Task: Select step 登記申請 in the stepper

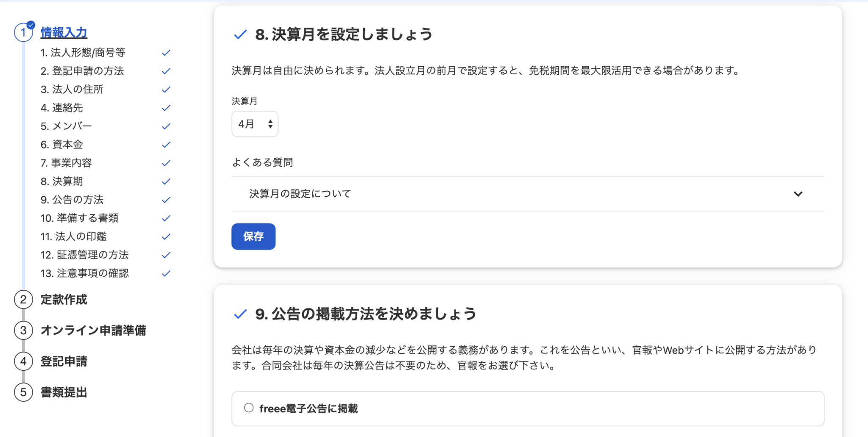Action: pos(64,361)
